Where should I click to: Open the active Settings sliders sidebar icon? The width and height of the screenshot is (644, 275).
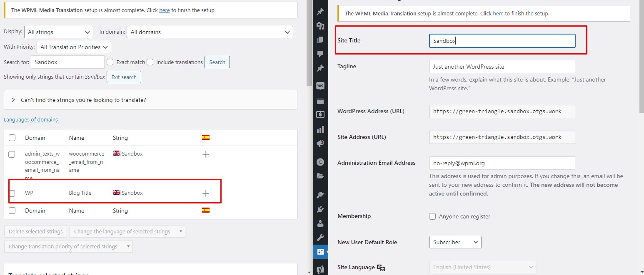point(320,252)
